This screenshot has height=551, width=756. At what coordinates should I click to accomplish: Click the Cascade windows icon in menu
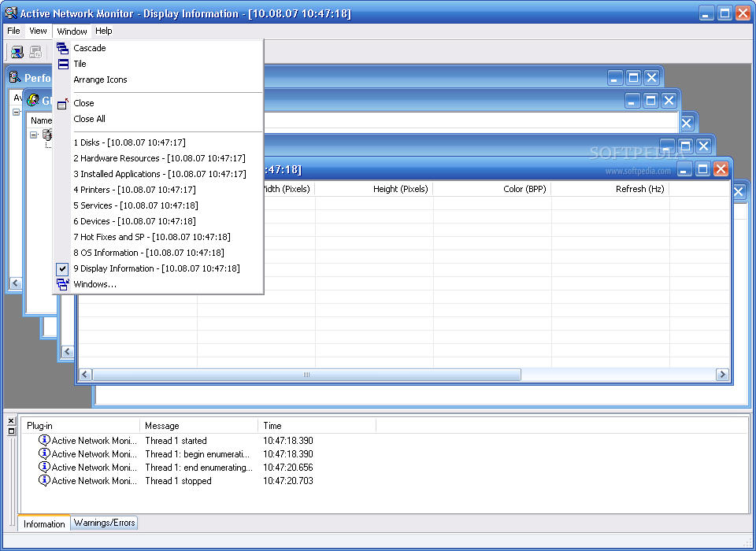coord(63,48)
